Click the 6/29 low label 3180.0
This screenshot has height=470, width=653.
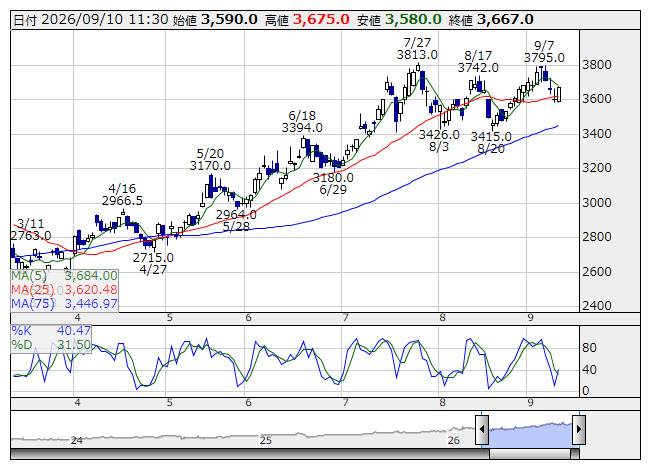pyautogui.click(x=333, y=178)
